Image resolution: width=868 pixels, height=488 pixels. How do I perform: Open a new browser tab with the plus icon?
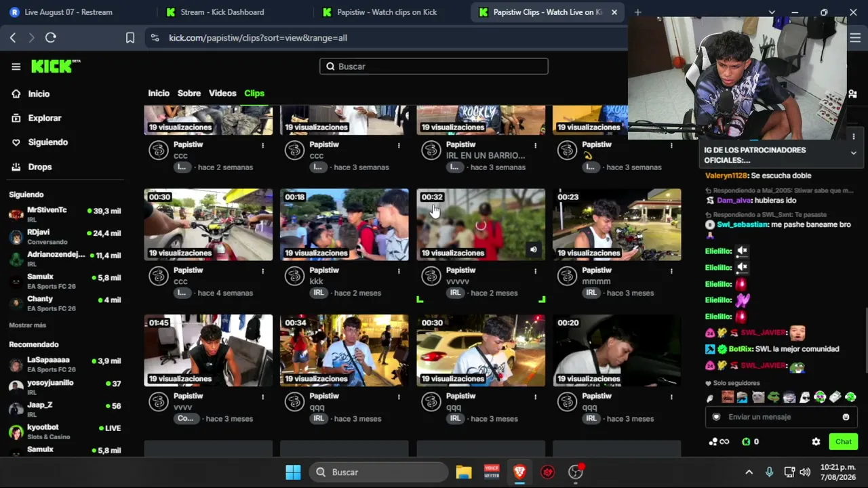[637, 12]
